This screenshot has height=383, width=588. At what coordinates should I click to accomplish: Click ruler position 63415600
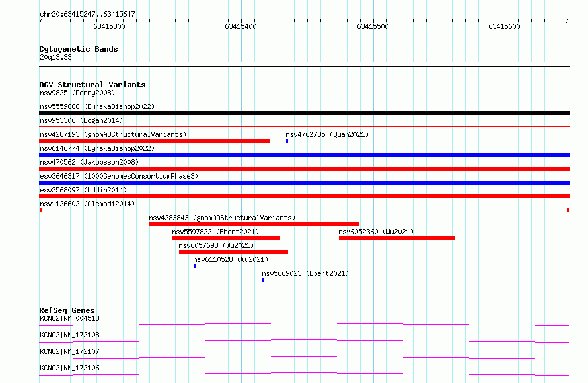(x=504, y=26)
